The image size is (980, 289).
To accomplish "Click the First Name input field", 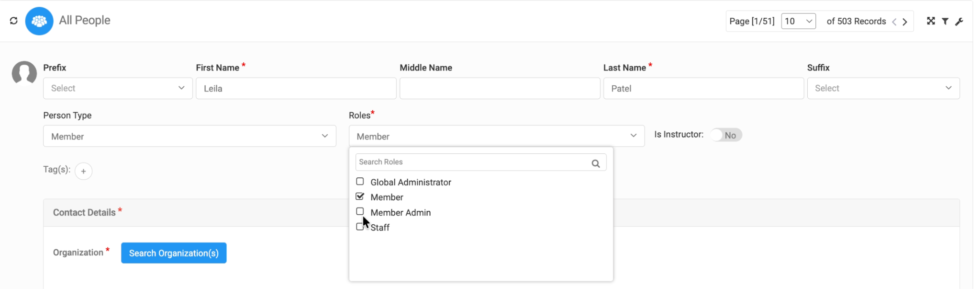I will click(296, 88).
